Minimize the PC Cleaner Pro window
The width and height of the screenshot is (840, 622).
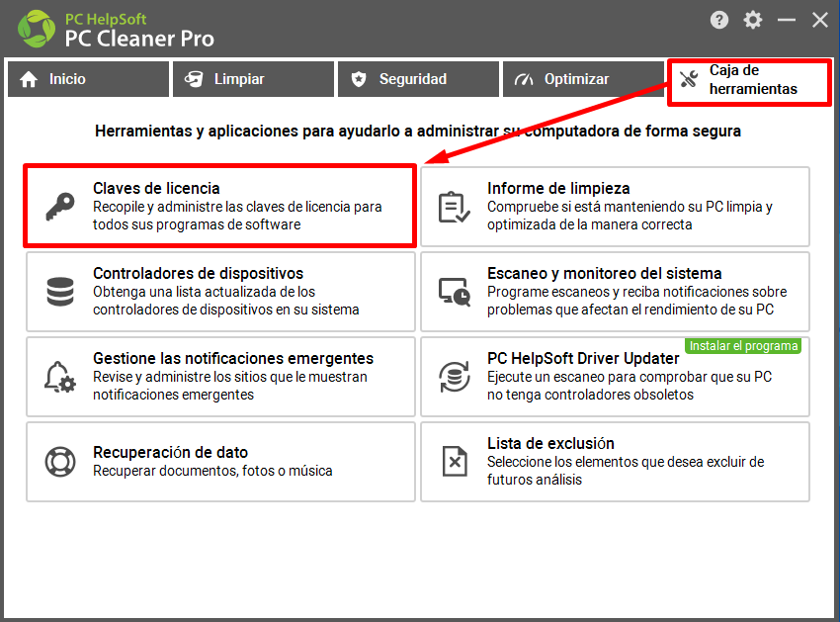pyautogui.click(x=787, y=21)
